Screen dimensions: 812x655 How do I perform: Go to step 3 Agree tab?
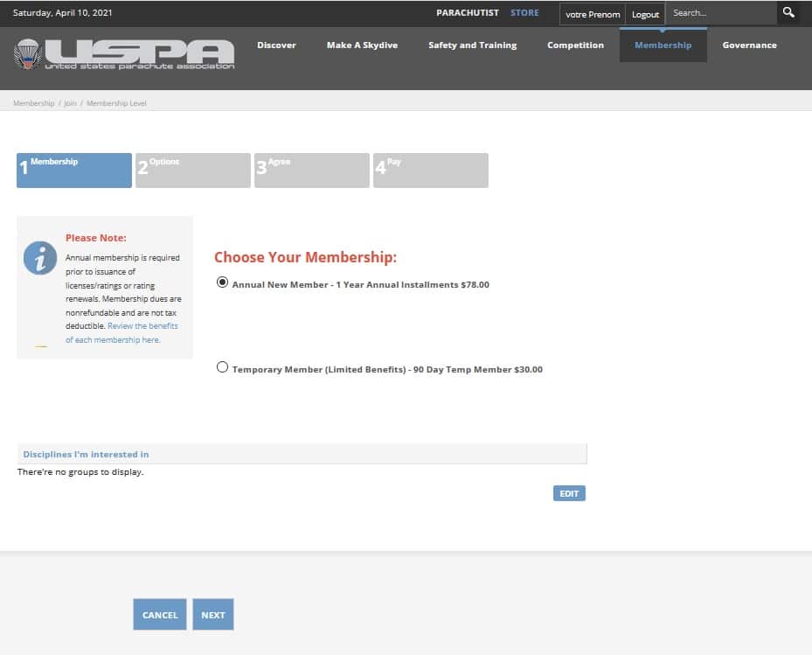pos(312,171)
